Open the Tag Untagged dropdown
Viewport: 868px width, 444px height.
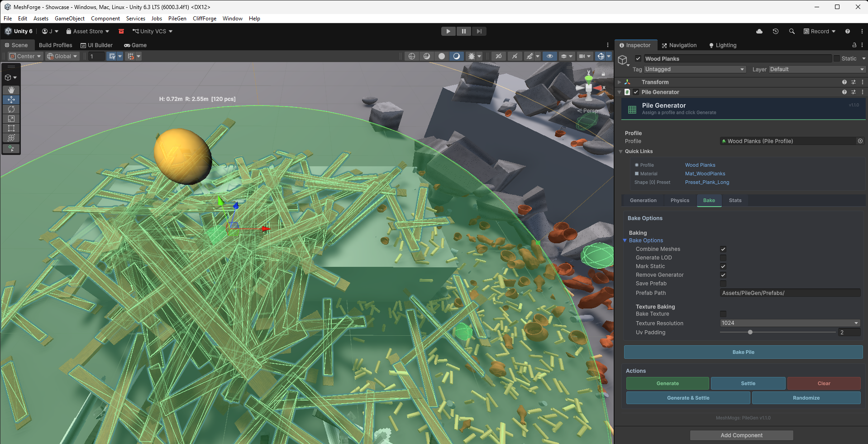(x=695, y=69)
